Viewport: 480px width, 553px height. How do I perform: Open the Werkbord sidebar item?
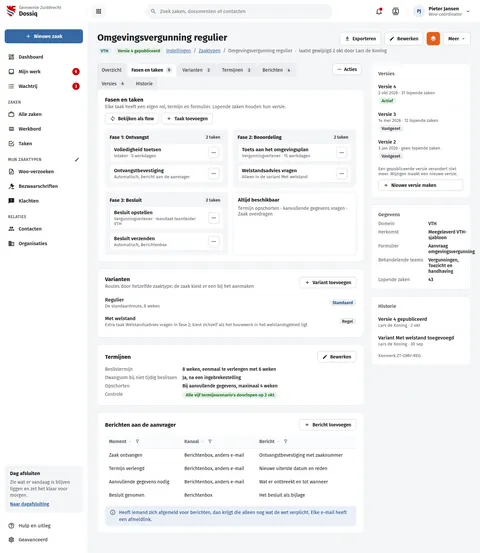(44, 129)
